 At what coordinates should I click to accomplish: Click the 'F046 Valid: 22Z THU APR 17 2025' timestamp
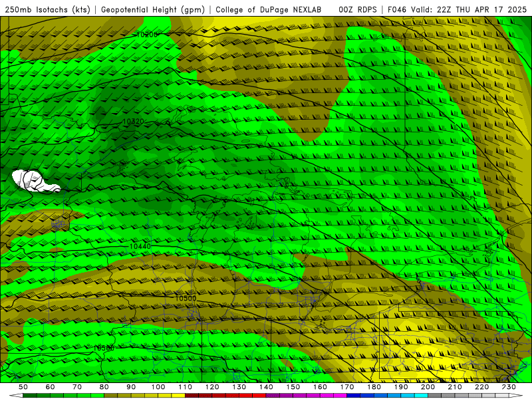(457, 10)
